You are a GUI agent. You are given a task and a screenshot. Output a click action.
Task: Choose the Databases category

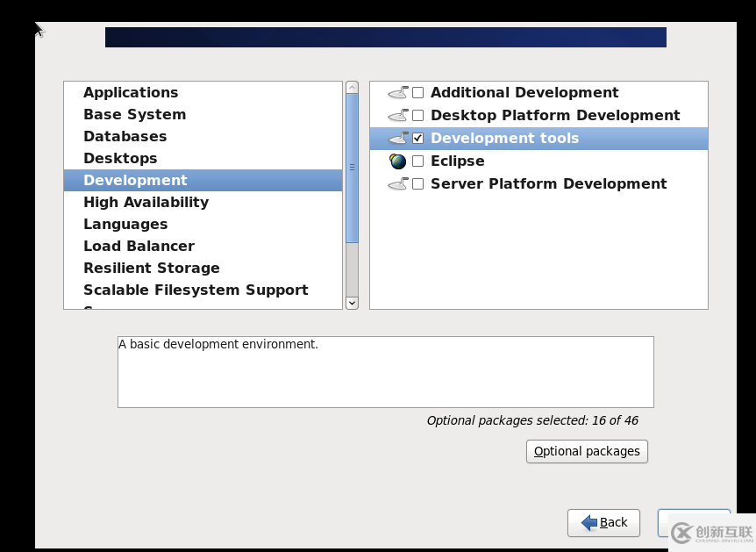click(203, 136)
